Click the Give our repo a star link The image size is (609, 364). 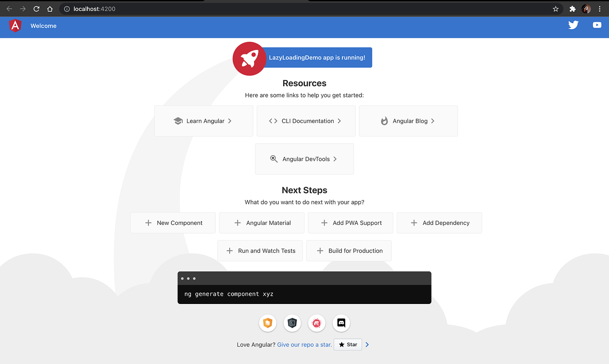304,344
